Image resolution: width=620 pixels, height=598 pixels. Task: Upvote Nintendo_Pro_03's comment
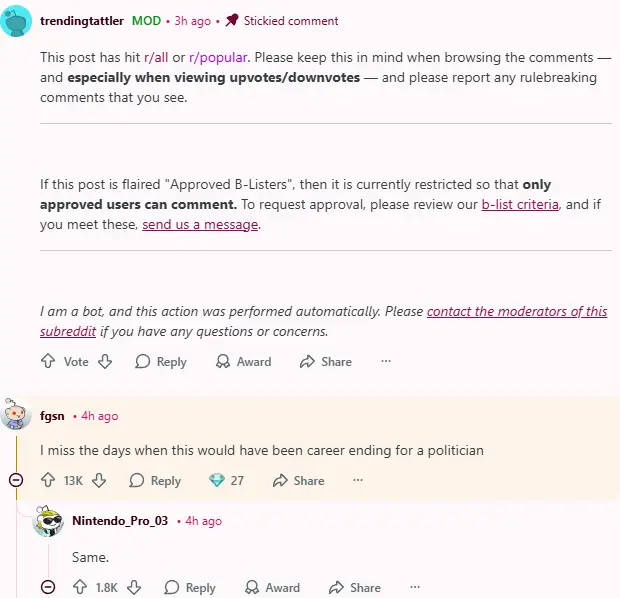pyautogui.click(x=80, y=587)
